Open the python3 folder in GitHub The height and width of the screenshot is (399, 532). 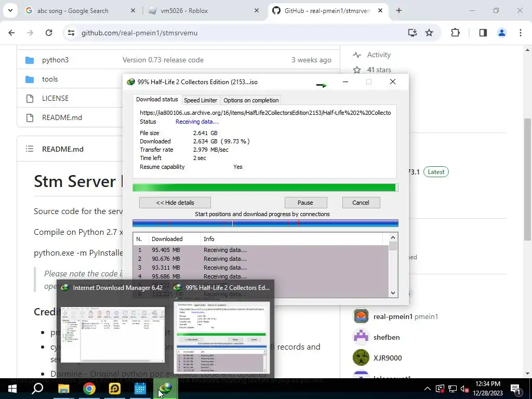(x=55, y=60)
